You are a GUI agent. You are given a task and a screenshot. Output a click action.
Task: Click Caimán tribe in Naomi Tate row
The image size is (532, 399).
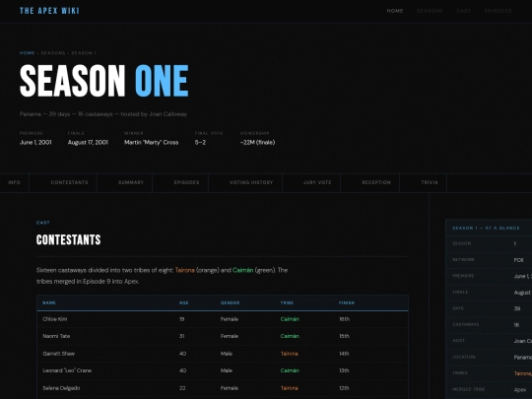290,336
